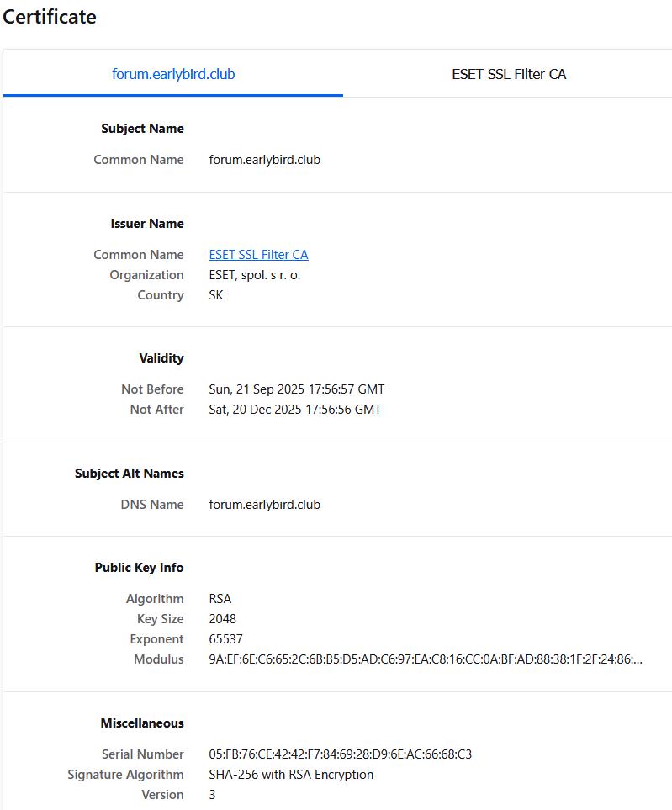Select the forum.earlybird.club certificate tab
The image size is (672, 810).
[173, 74]
